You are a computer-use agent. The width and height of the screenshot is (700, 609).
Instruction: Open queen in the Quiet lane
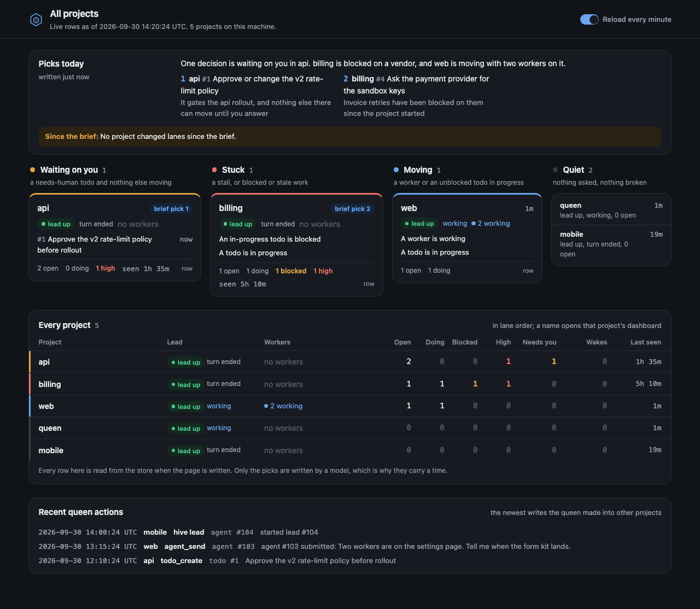(570, 206)
